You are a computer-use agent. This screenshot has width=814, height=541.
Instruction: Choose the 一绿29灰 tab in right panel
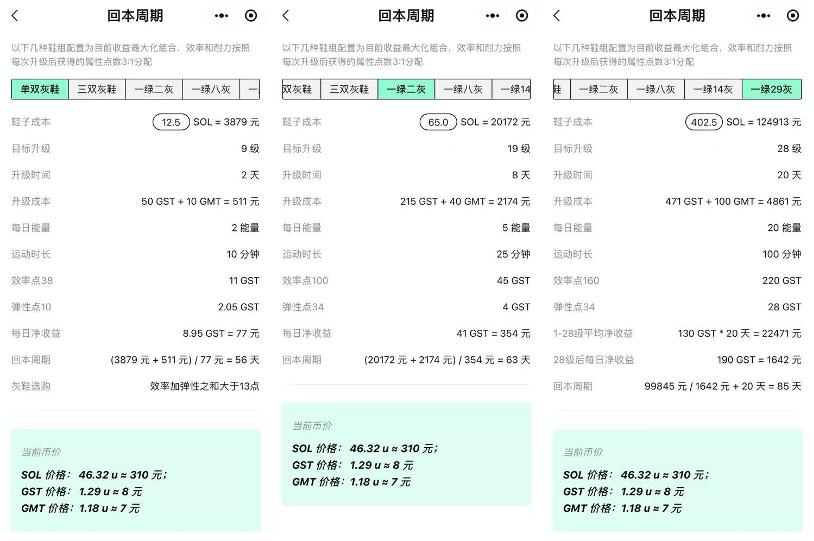tap(771, 89)
